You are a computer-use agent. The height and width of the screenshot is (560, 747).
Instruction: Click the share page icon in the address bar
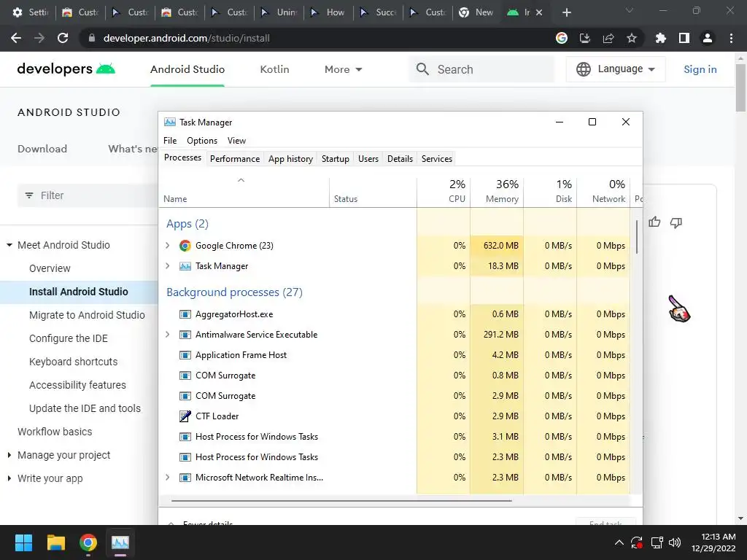(x=608, y=38)
